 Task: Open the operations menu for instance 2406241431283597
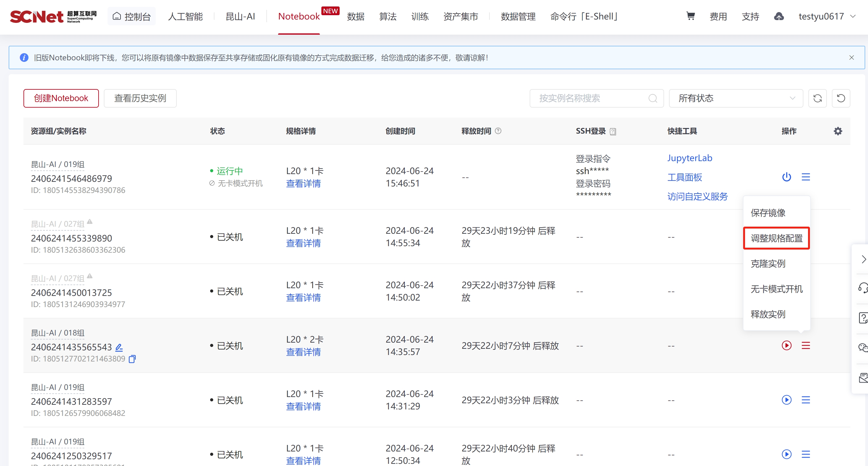pos(806,400)
